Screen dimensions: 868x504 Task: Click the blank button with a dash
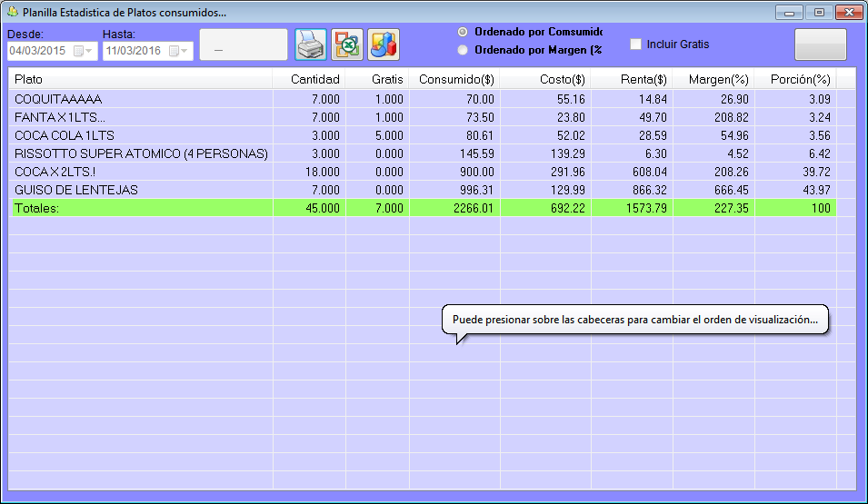click(244, 44)
